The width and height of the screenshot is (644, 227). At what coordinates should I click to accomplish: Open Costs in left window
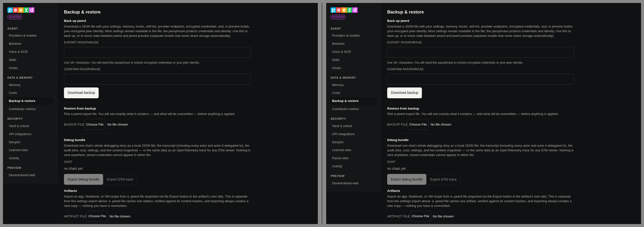30,93
